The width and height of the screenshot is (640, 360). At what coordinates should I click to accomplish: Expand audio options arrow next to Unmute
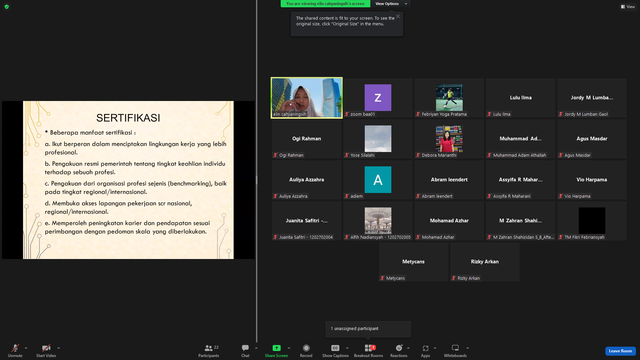(x=26, y=348)
